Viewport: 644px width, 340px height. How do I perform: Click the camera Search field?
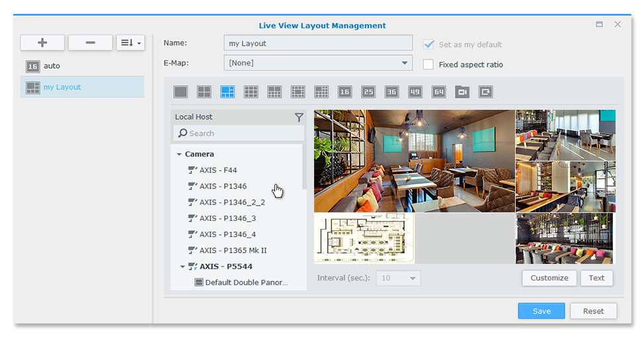click(x=239, y=133)
